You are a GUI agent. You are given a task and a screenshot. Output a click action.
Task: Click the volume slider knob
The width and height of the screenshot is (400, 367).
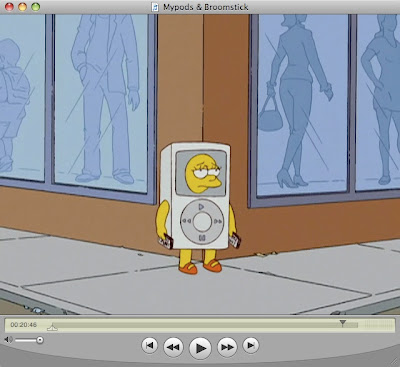[40, 340]
